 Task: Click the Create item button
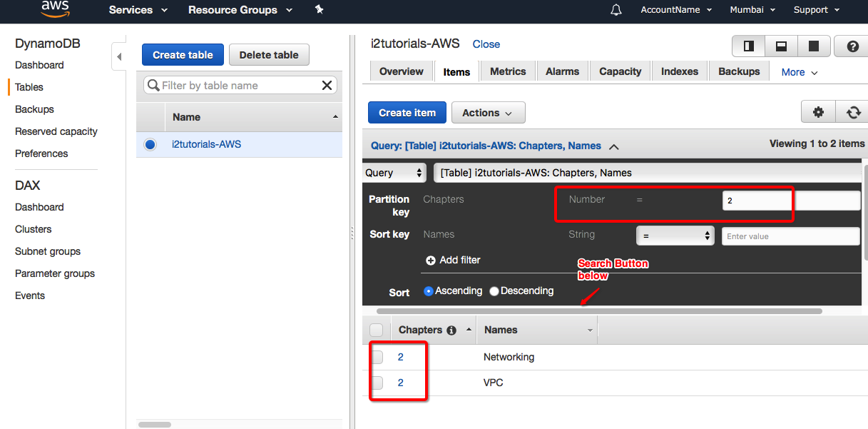point(407,113)
